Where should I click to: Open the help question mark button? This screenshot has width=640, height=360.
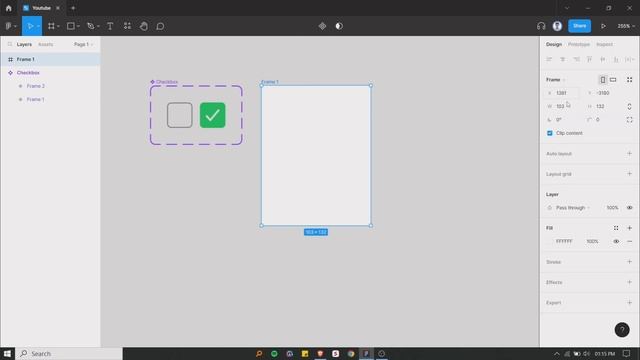click(x=622, y=330)
